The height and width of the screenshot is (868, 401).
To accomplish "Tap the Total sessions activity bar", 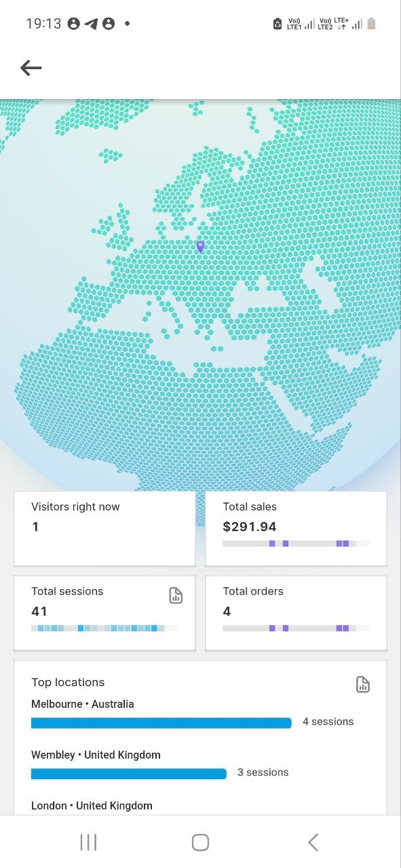I will (x=104, y=628).
